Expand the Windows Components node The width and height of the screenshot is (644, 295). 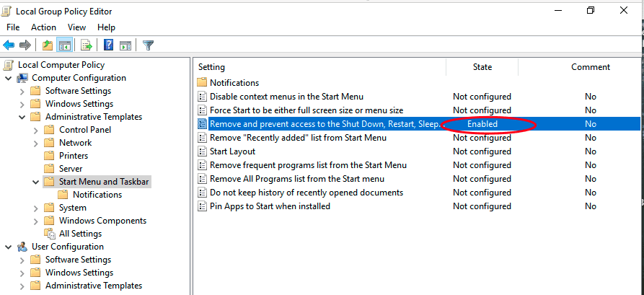36,221
